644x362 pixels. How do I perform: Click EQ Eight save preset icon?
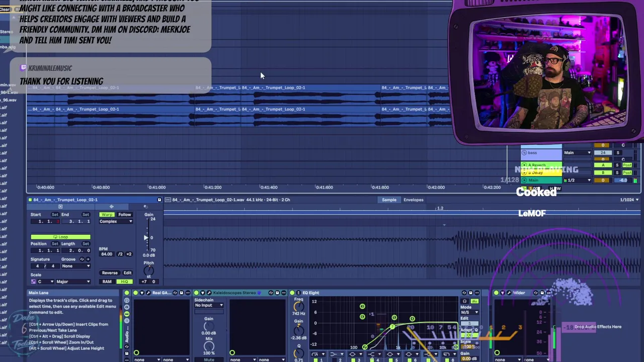coord(470,293)
